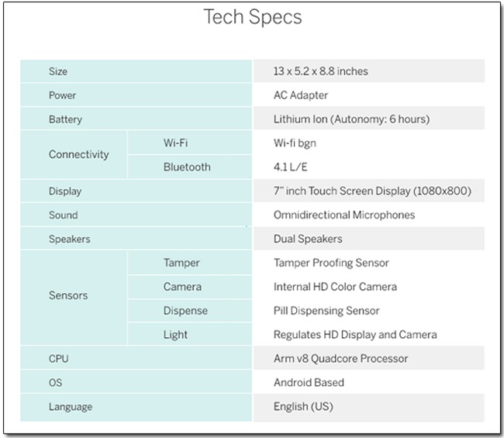This screenshot has height=438, width=504.
Task: Click the Pill Dispensing Sensor value
Action: (326, 311)
